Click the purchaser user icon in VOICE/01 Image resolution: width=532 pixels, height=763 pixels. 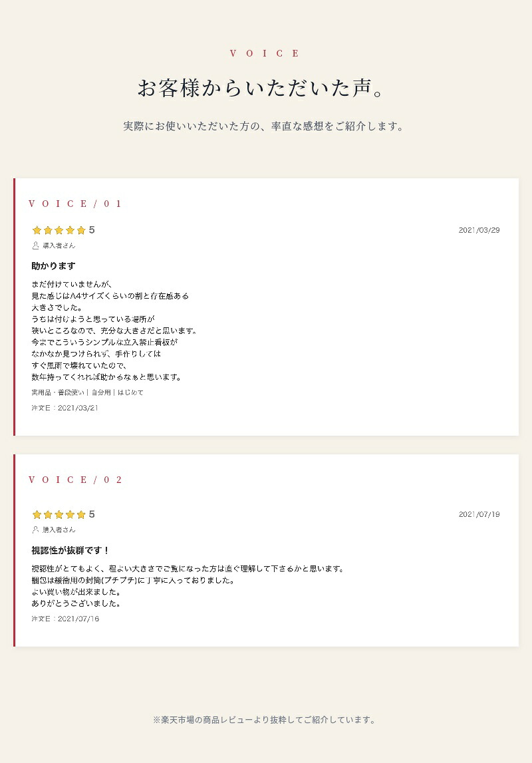(x=35, y=245)
